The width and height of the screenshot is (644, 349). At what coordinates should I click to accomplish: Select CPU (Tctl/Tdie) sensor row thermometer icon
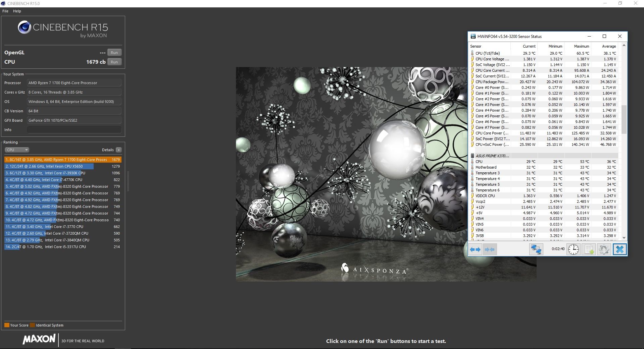pyautogui.click(x=473, y=53)
